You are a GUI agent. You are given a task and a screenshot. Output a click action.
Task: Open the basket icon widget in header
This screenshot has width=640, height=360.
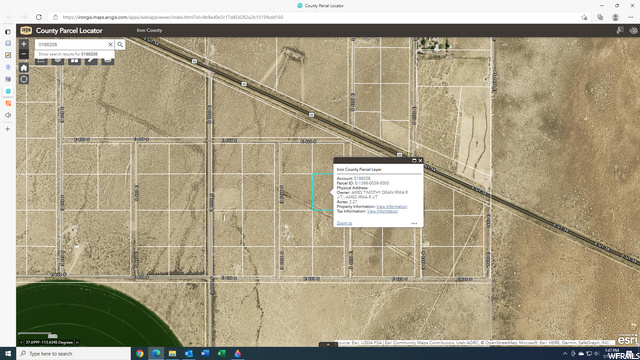[633, 31]
